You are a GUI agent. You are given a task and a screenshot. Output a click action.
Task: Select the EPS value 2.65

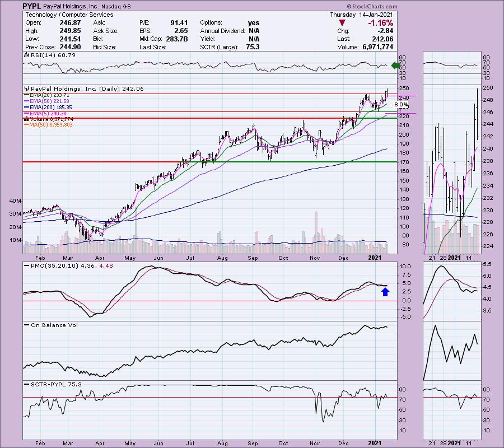point(181,31)
